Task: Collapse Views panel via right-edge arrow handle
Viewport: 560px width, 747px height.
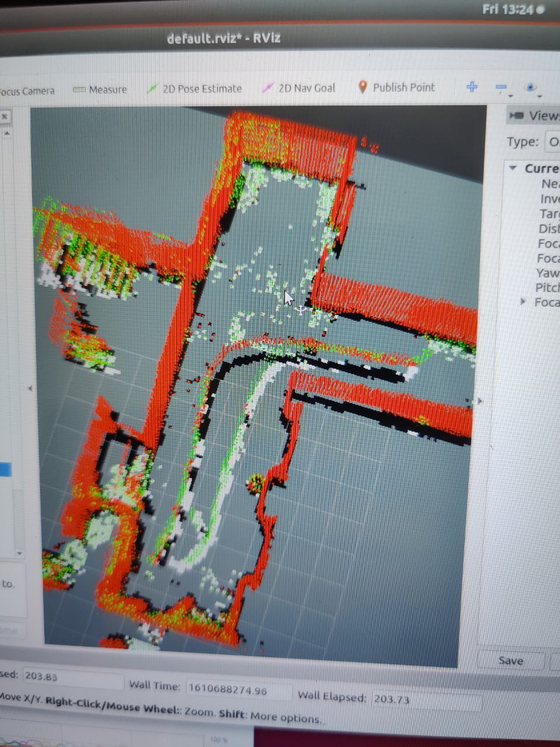Action: point(480,401)
